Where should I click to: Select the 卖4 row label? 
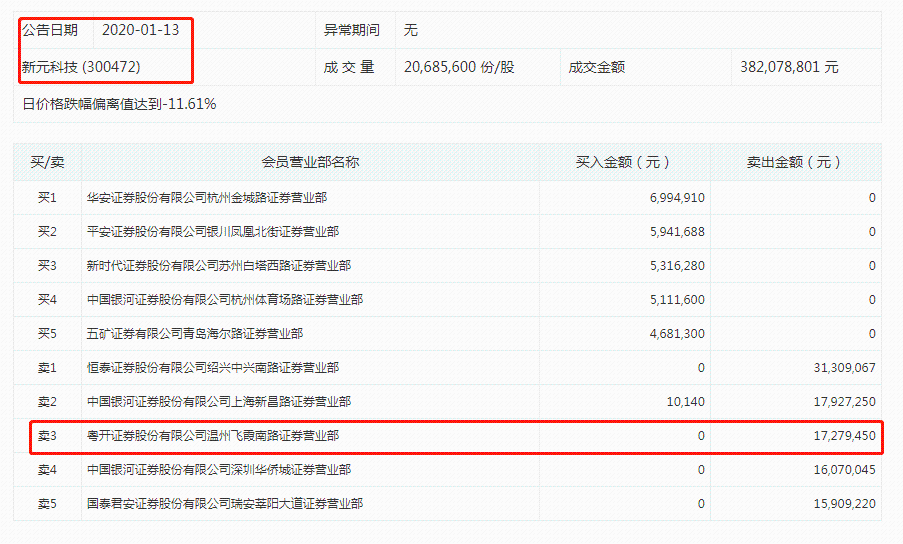tap(47, 470)
